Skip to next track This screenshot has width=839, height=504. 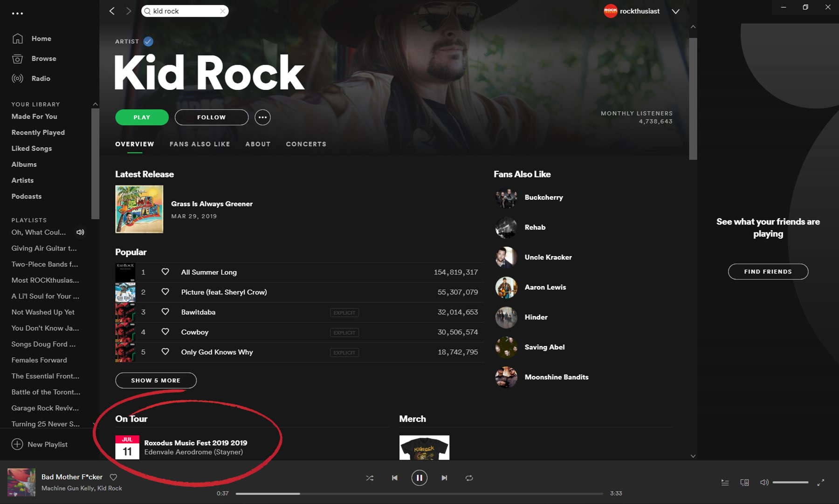pos(444,478)
